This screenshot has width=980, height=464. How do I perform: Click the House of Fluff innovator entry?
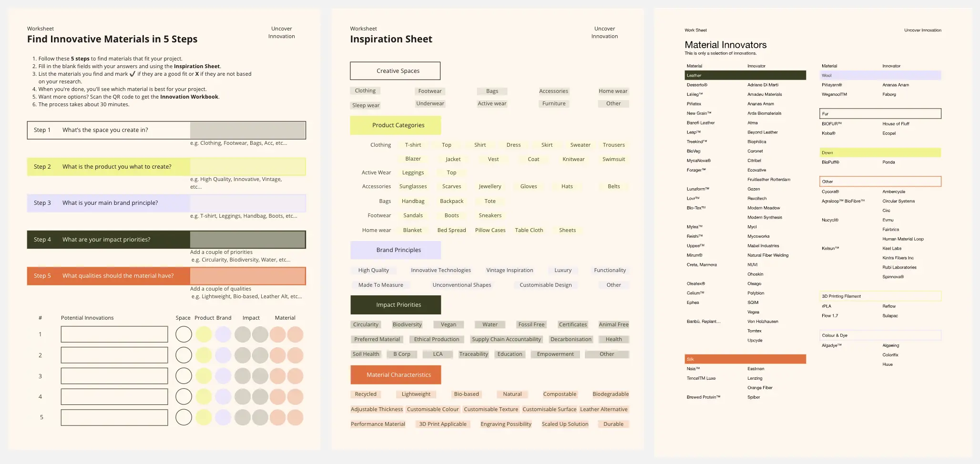click(896, 124)
